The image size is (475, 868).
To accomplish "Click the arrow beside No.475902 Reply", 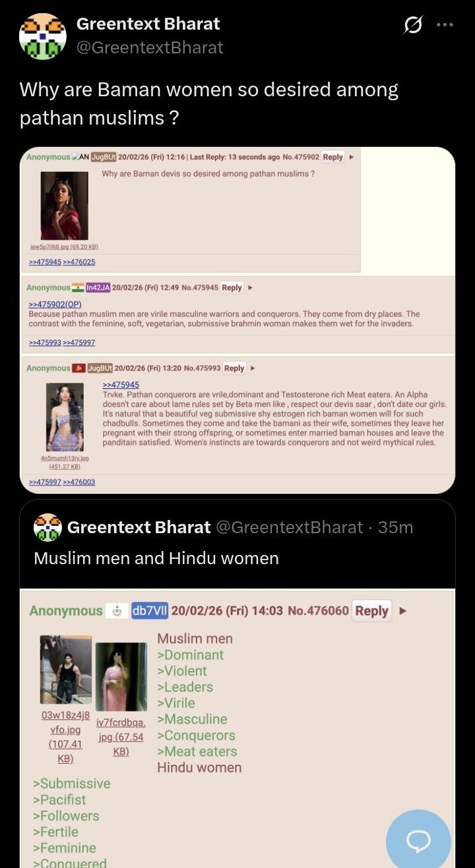I will (x=352, y=157).
